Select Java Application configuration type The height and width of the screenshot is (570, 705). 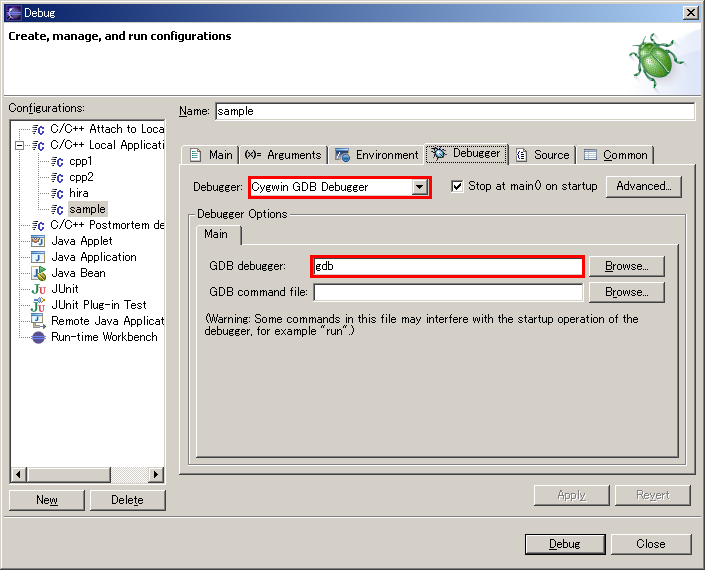(x=94, y=257)
